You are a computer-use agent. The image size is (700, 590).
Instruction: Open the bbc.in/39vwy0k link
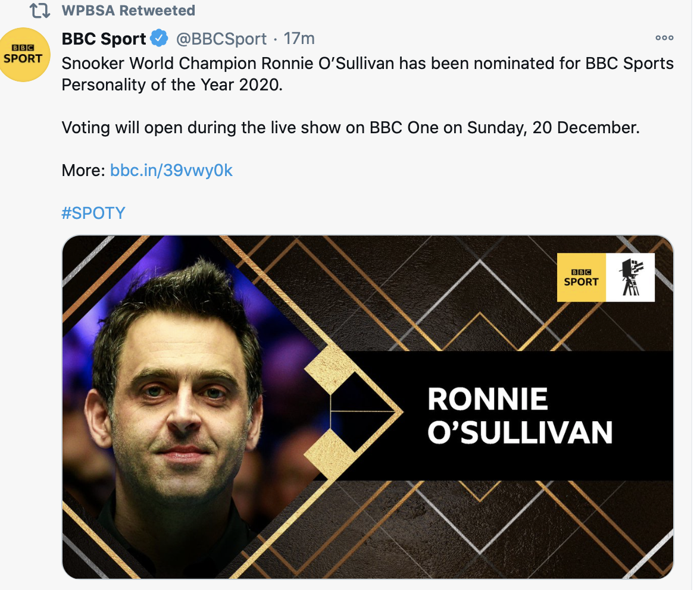coord(171,171)
